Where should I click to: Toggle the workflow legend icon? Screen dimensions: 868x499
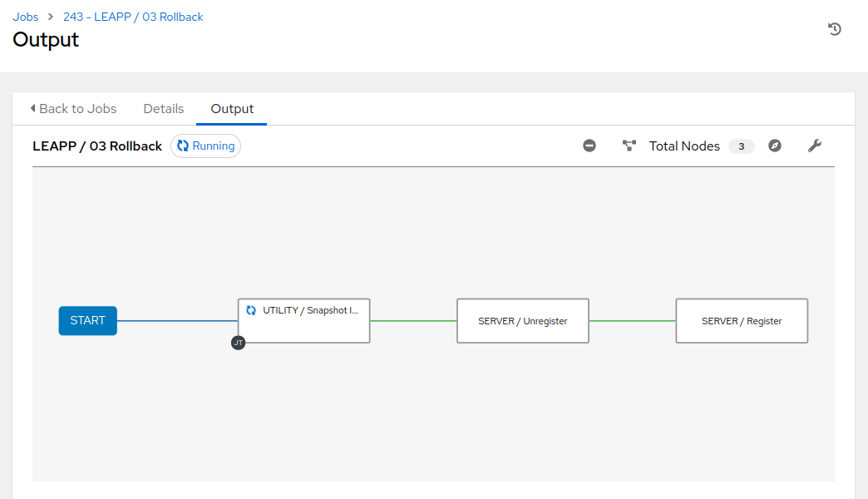pyautogui.click(x=629, y=146)
